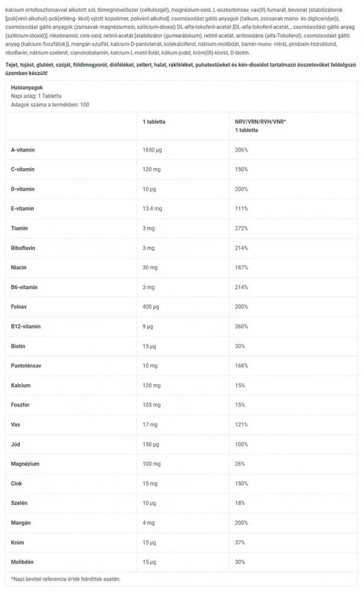Select the Folsav row label

[20, 307]
